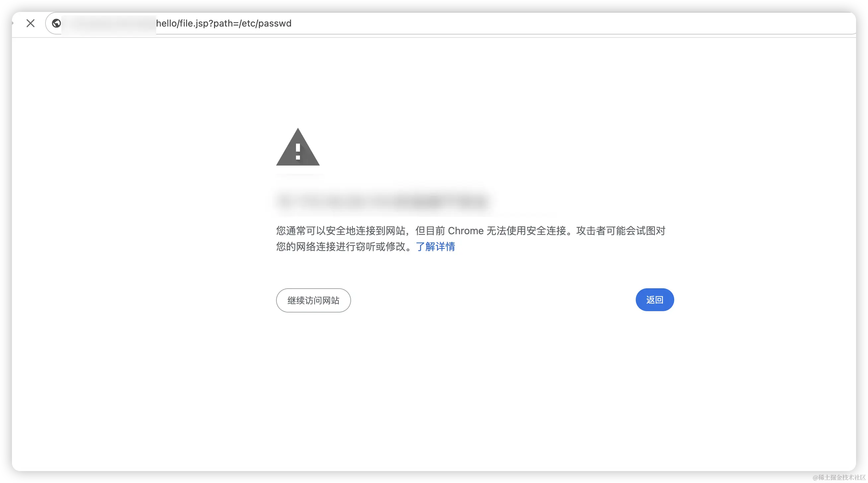Click the exclamation mark inside the triangle
868x483 pixels.
coord(298,152)
